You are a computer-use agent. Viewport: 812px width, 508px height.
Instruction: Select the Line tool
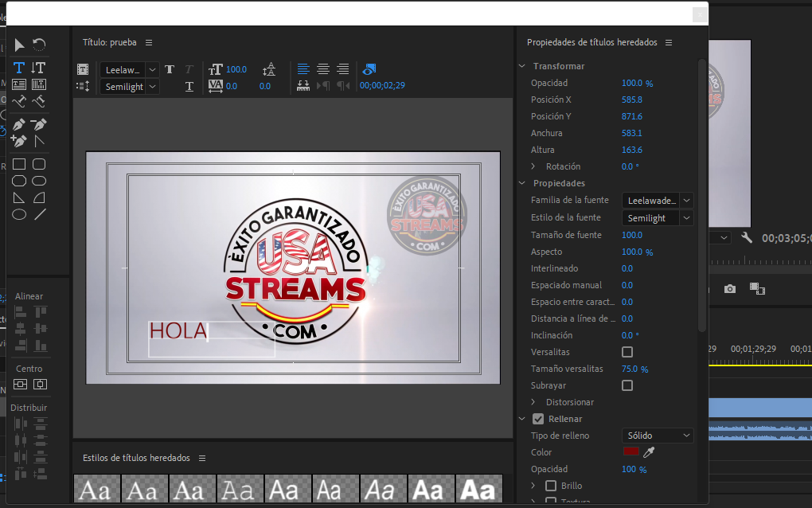[40, 214]
